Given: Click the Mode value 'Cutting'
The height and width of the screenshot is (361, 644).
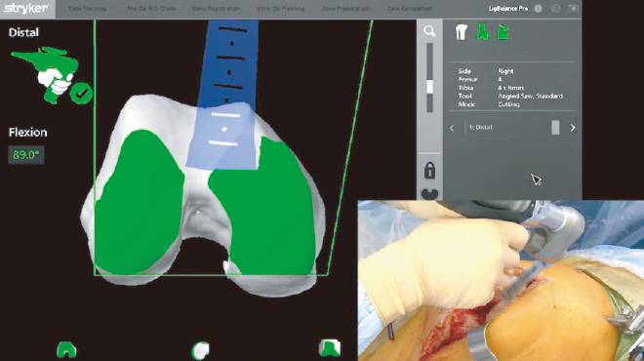Looking at the screenshot, I should [x=509, y=104].
